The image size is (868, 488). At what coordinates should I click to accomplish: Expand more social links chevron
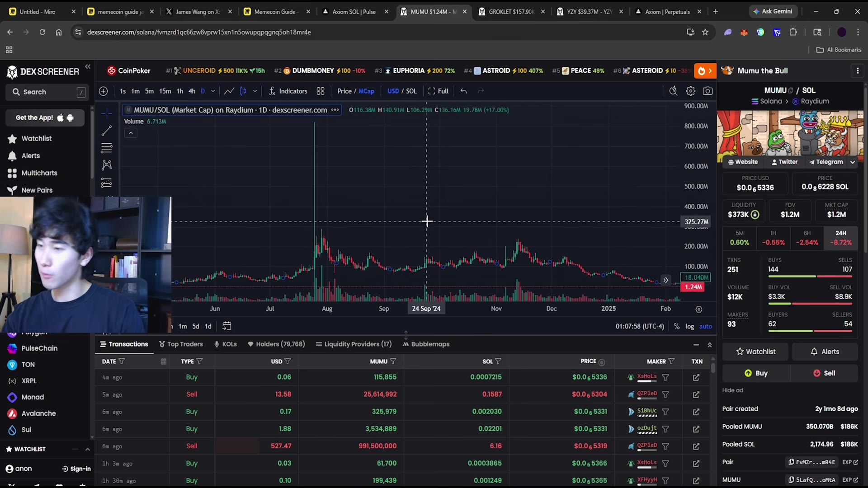point(853,162)
